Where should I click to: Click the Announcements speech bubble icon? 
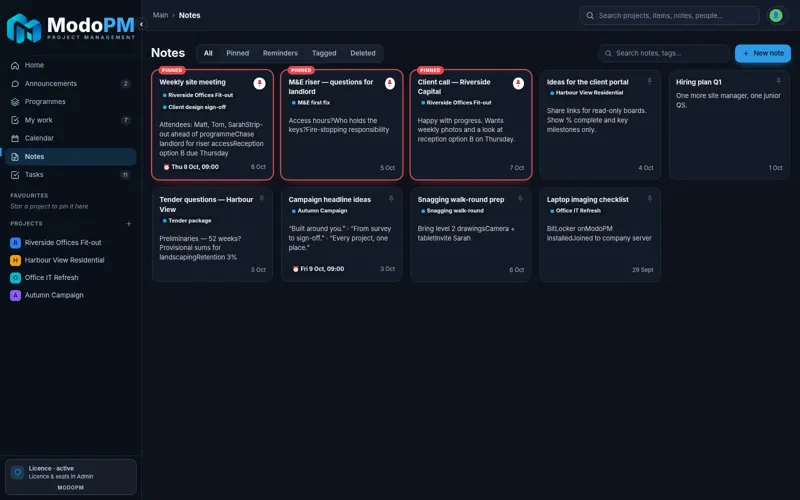click(15, 84)
